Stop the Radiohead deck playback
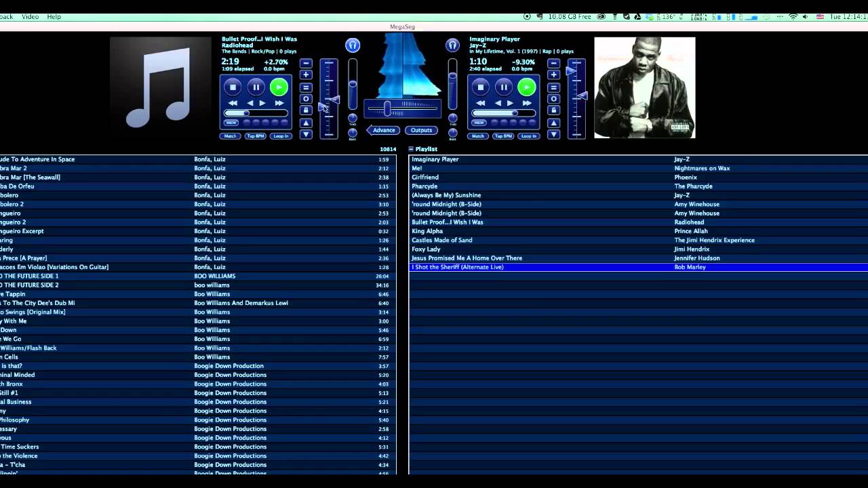This screenshot has height=488, width=868. 233,87
